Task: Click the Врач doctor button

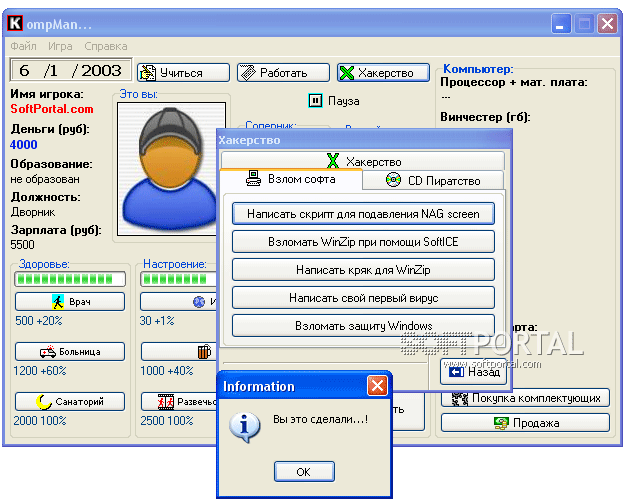Action: coord(70,301)
